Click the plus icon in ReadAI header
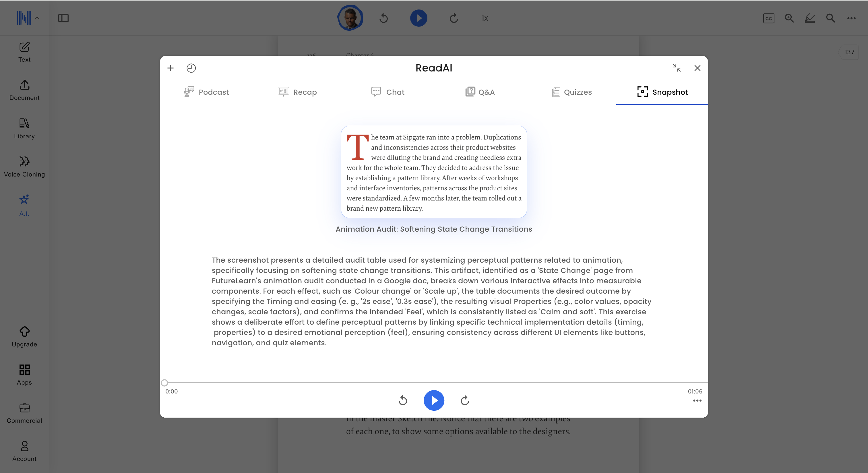 tap(170, 68)
